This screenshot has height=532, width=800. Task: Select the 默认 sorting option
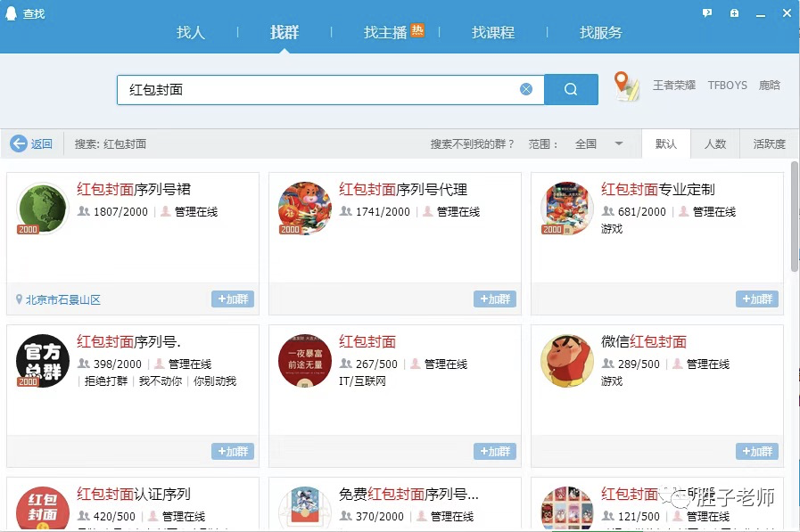tap(666, 143)
